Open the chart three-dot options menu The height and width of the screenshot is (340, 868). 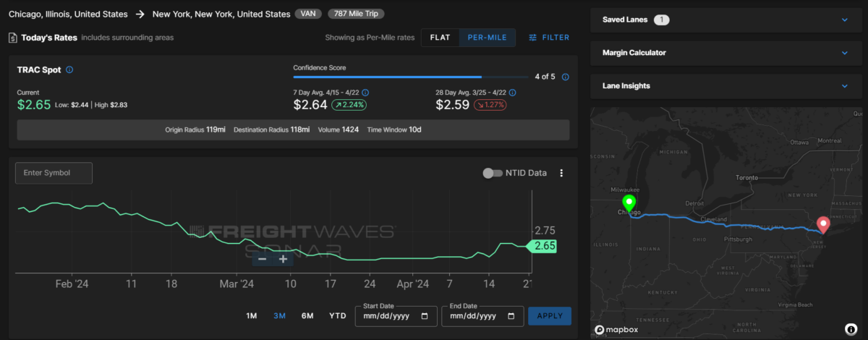(x=561, y=173)
